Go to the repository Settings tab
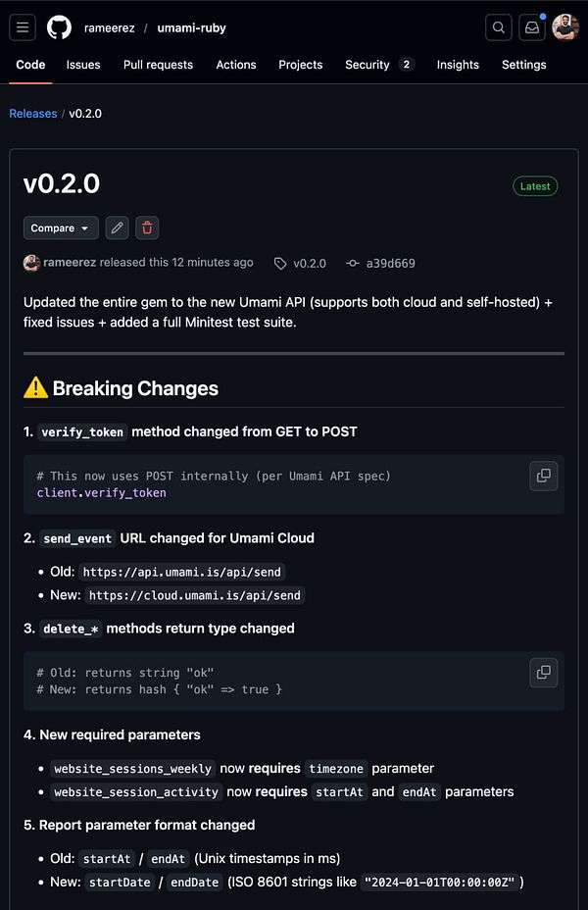The width and height of the screenshot is (588, 910). (523, 65)
